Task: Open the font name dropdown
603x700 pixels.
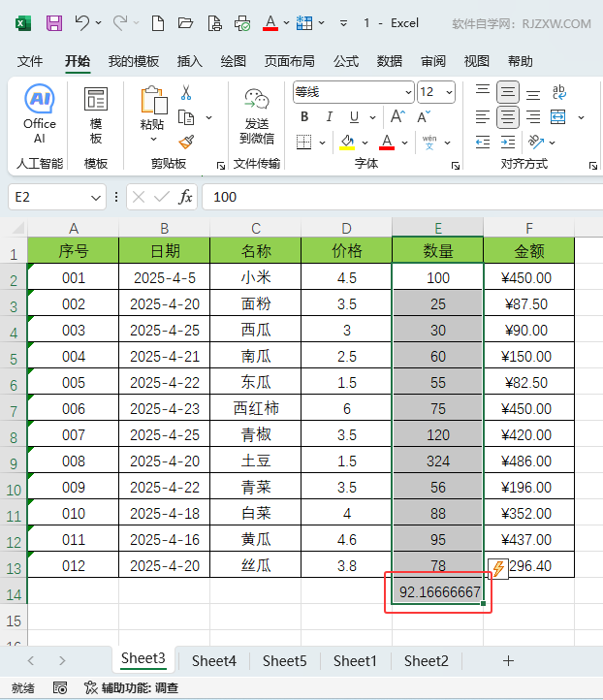Action: [408, 92]
